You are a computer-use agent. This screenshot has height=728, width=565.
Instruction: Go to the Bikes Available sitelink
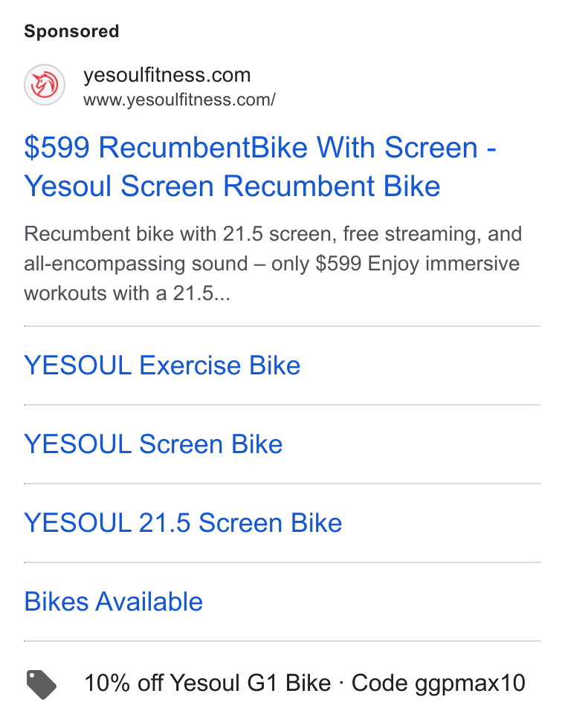coord(113,602)
